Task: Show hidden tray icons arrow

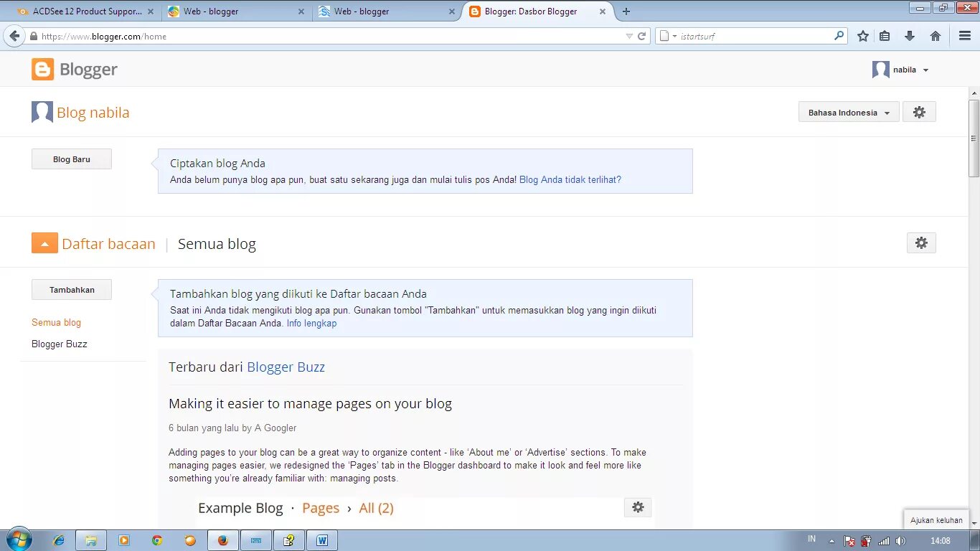Action: tap(831, 541)
